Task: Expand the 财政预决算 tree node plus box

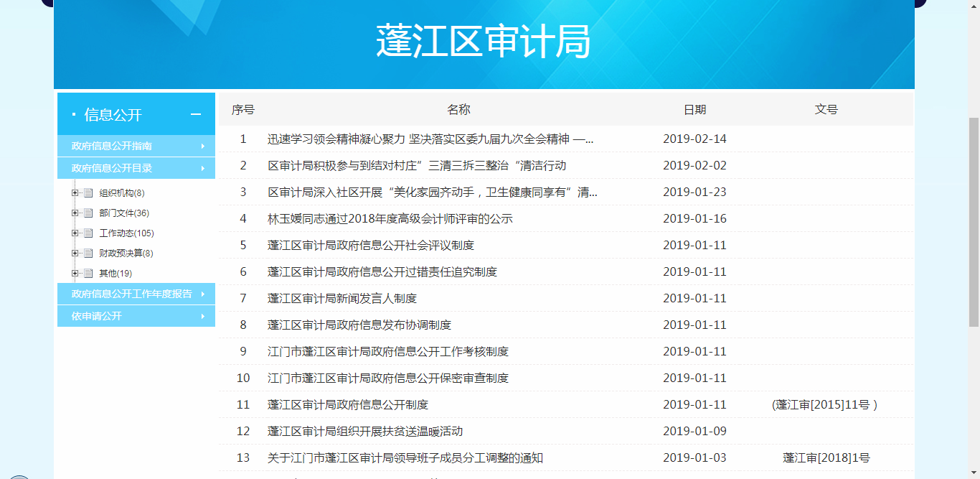Action: (x=75, y=254)
